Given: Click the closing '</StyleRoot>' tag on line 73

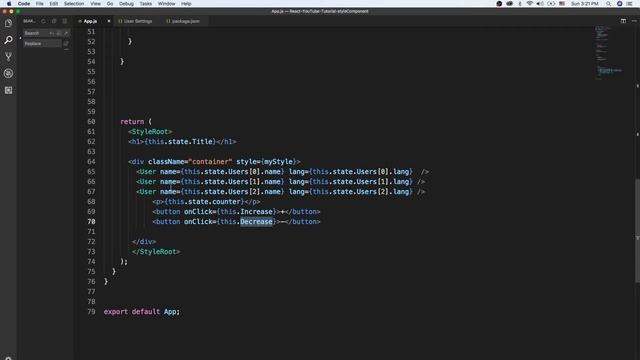Looking at the screenshot, I should (156, 251).
